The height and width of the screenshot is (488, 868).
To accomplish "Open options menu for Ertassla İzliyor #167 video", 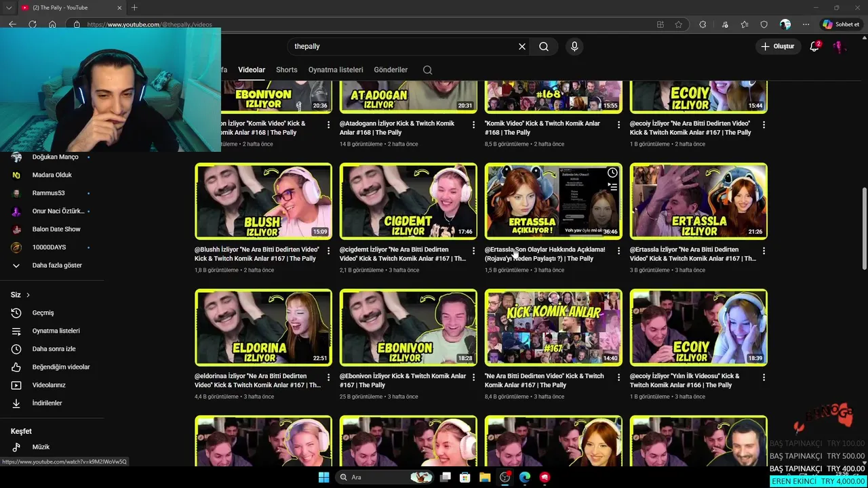I will pyautogui.click(x=764, y=251).
